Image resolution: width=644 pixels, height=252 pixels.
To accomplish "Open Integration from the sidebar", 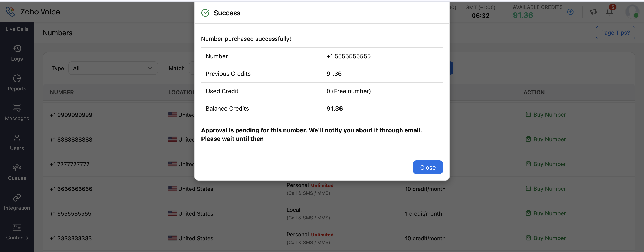I will 17,202.
